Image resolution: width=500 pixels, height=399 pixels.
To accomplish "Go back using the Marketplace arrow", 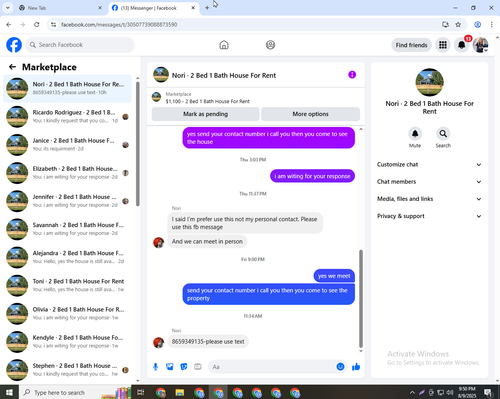I will (12, 67).
